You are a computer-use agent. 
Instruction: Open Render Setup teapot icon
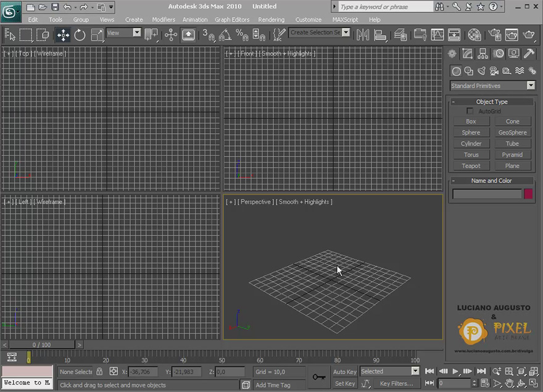(495, 35)
